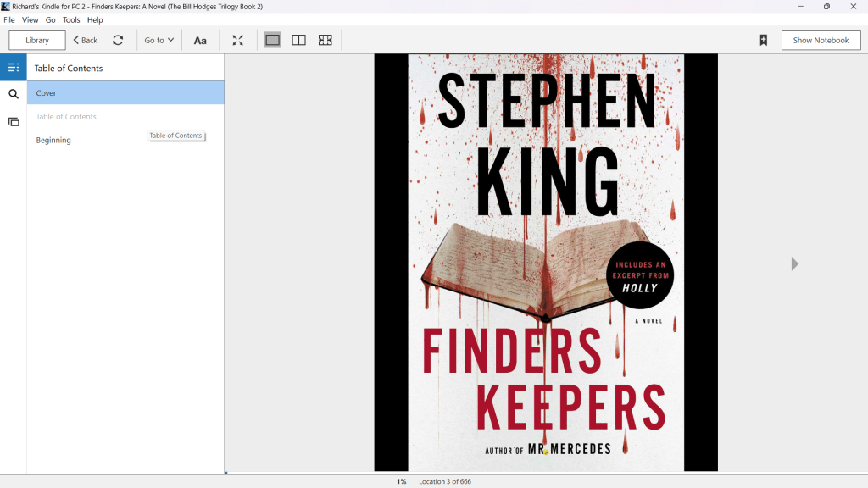Screen dimensions: 868x488
Task: Open the flashcards panel icon
Action: (14, 122)
